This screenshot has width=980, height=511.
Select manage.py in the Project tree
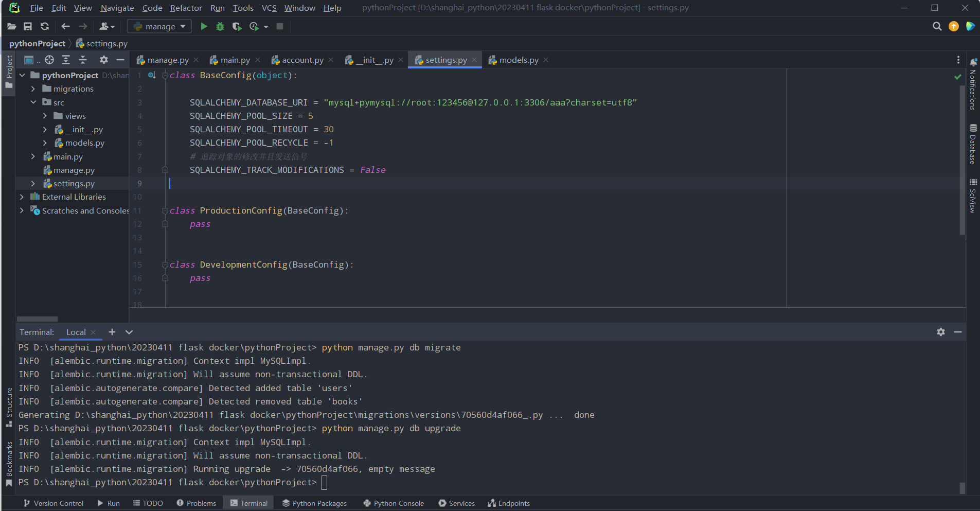pyautogui.click(x=74, y=170)
